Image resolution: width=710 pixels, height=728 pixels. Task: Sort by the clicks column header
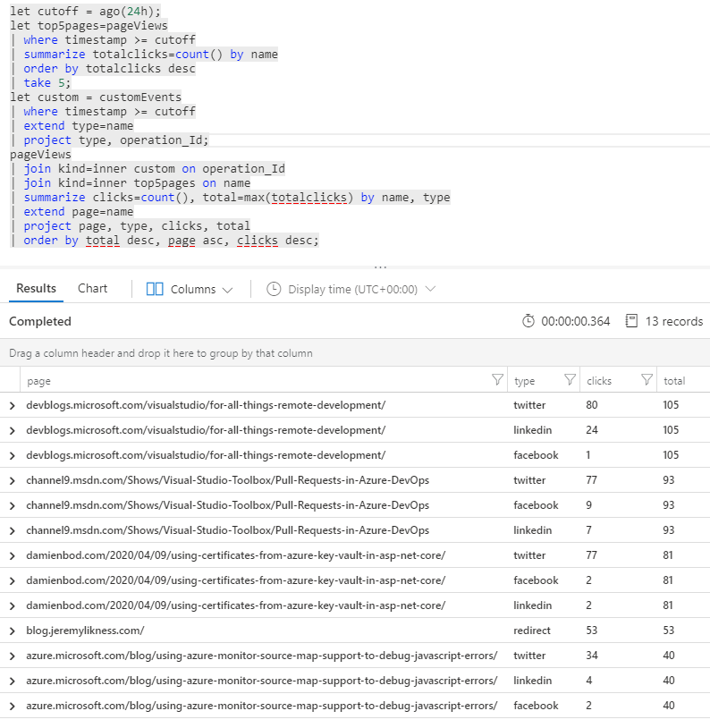tap(599, 380)
